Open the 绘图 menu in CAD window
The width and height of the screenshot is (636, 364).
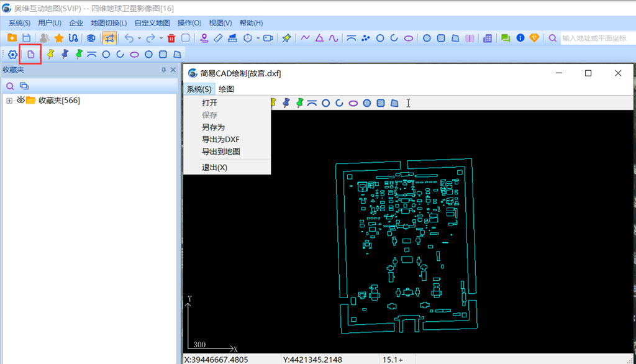click(x=226, y=89)
